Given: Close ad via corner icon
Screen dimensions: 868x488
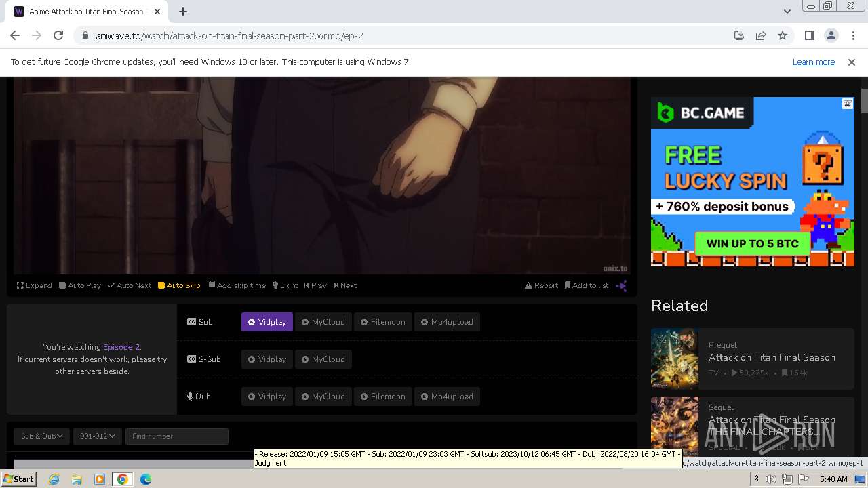Looking at the screenshot, I should point(848,104).
